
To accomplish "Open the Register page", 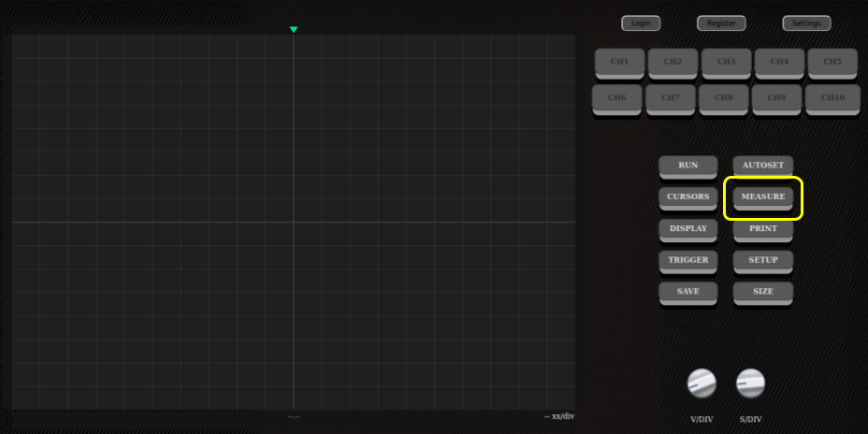I will pyautogui.click(x=721, y=23).
